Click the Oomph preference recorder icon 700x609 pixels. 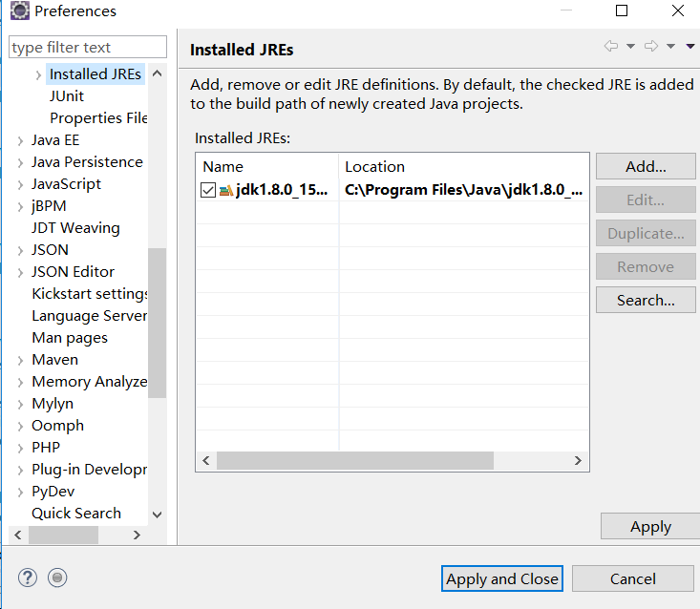pyautogui.click(x=57, y=577)
